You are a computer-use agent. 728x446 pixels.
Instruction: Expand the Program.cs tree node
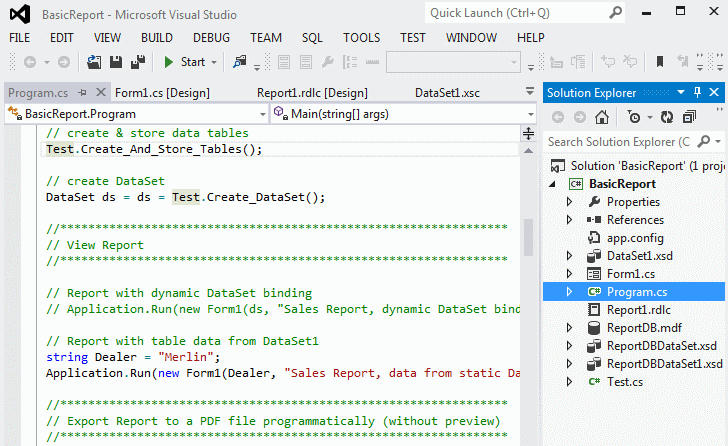coord(570,291)
